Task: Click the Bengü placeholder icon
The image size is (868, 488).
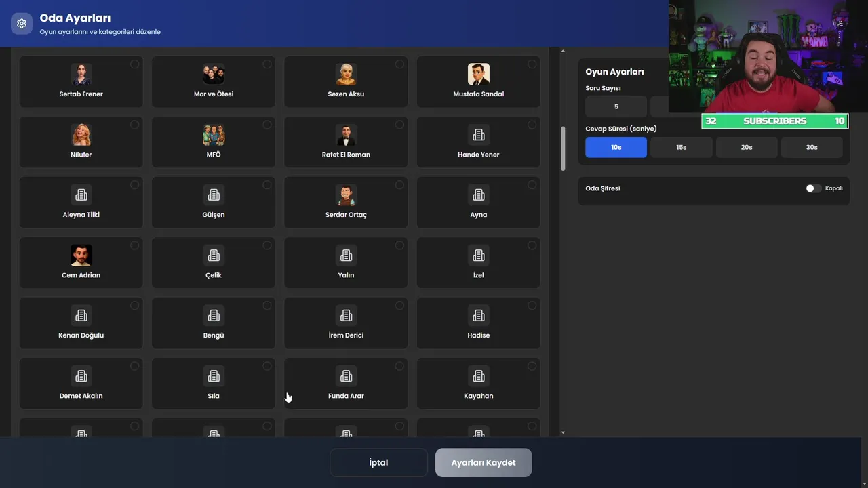Action: (214, 315)
